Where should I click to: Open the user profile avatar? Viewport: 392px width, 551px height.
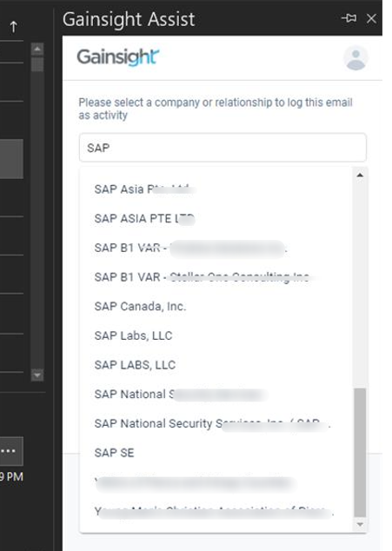pos(355,58)
